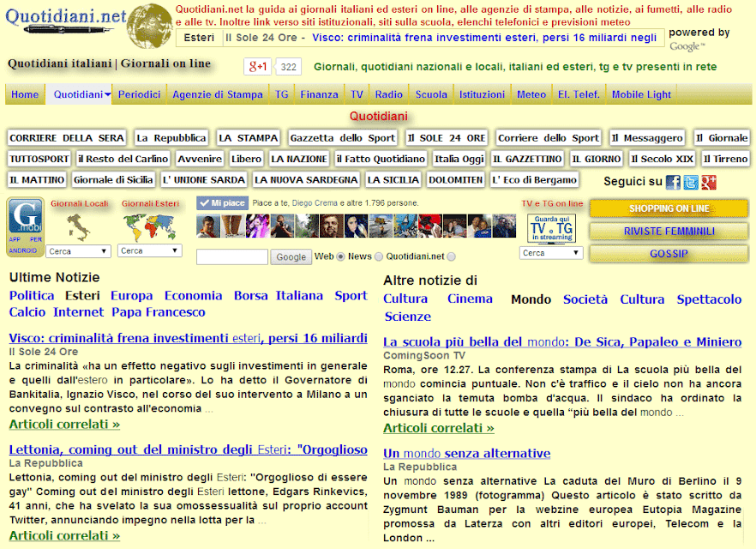This screenshot has height=549, width=756.
Task: Click the Quotidiani.net globe logo
Action: pyautogui.click(x=150, y=26)
